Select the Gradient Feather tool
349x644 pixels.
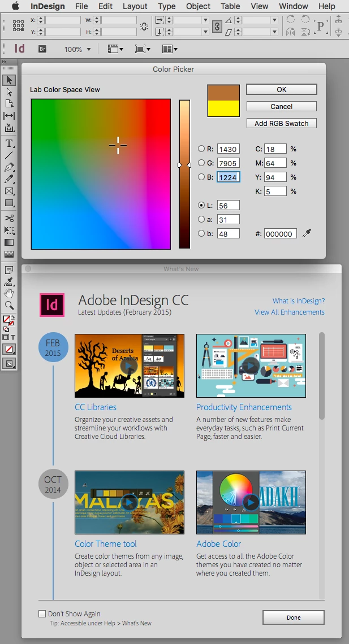coord(9,254)
